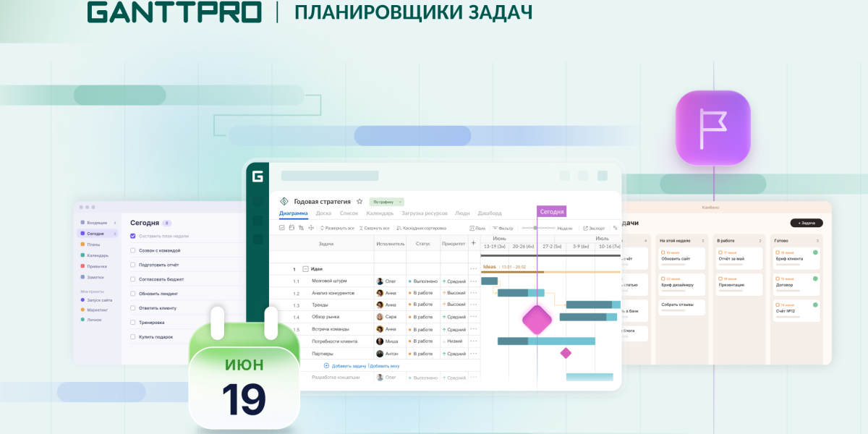Open the Бриф клиента kanban card
868x434 pixels.
coord(796,257)
